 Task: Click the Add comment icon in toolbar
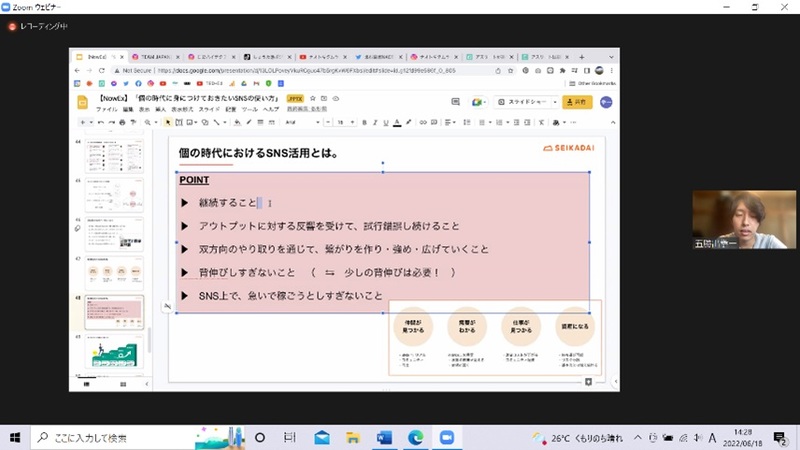(x=434, y=122)
